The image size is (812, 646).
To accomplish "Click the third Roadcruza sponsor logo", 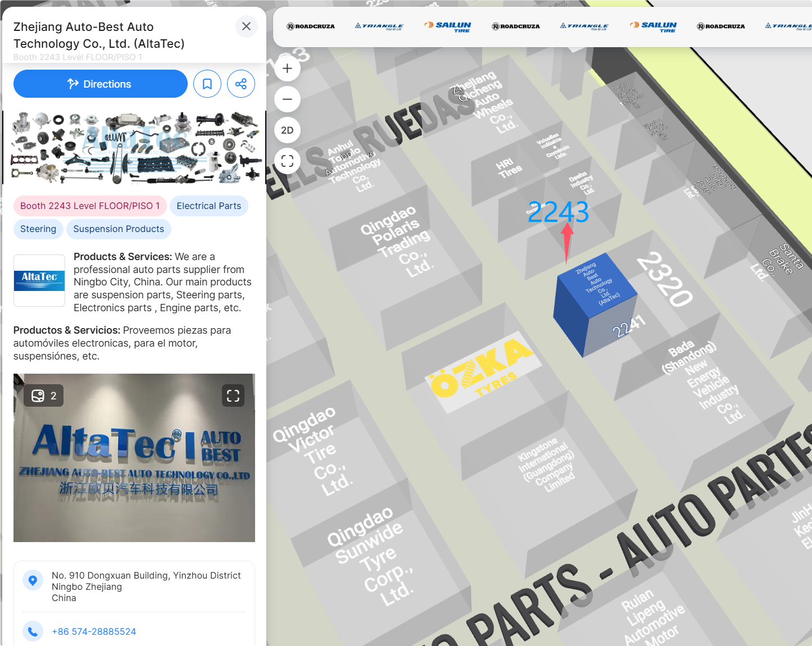I will [x=721, y=26].
